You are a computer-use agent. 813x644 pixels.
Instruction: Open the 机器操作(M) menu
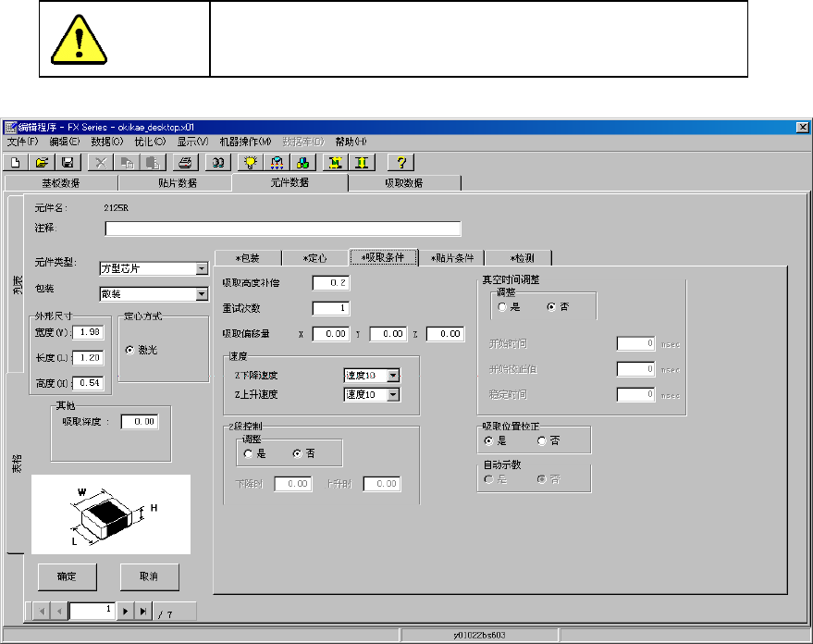(x=245, y=142)
